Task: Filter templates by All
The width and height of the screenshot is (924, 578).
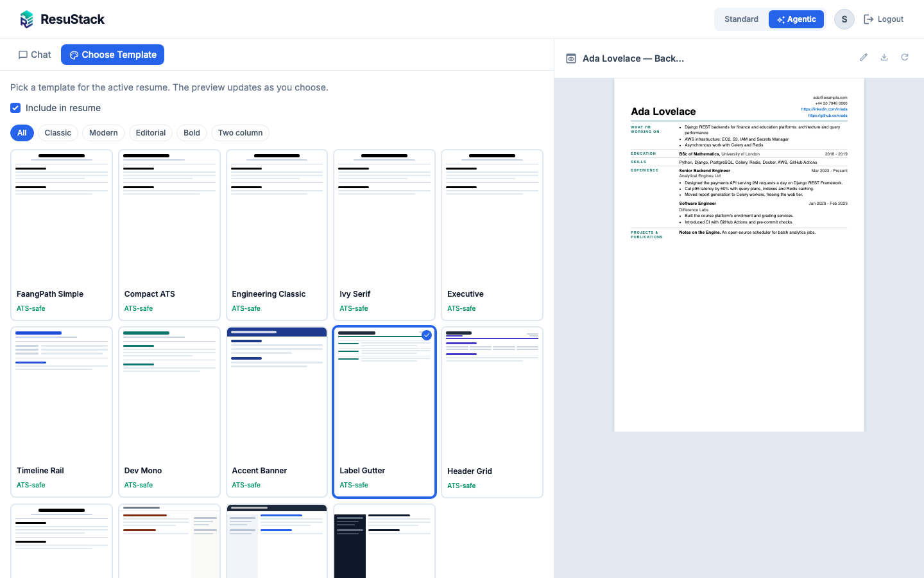Action: point(22,133)
